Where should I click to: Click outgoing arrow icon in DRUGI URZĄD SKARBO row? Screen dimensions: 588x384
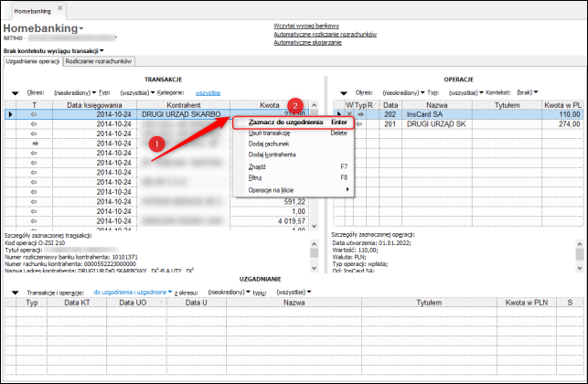(x=34, y=114)
